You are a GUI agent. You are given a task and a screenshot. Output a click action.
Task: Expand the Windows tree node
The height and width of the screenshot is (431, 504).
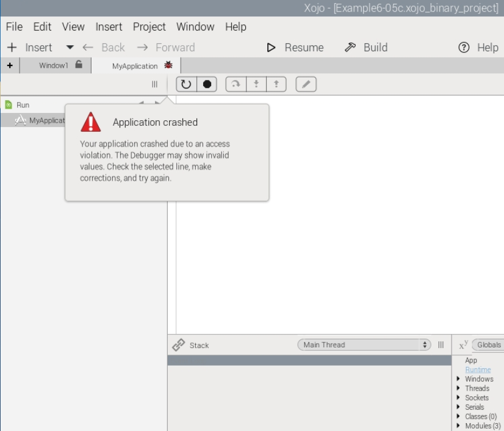[458, 378]
